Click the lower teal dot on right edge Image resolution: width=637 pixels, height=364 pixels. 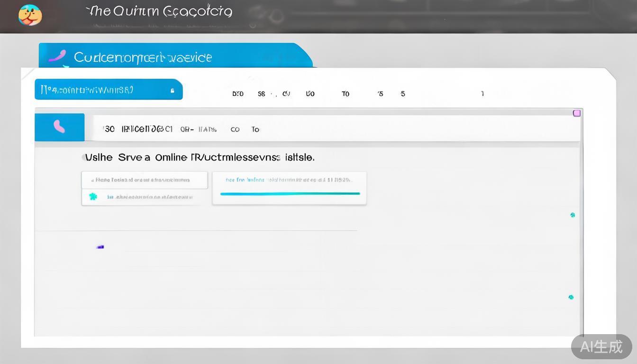pos(571,297)
